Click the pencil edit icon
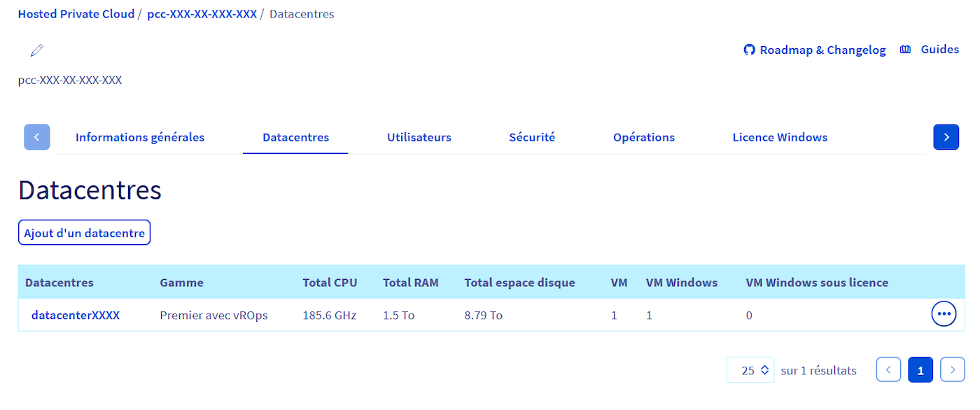Image resolution: width=980 pixels, height=410 pixels. click(x=37, y=50)
